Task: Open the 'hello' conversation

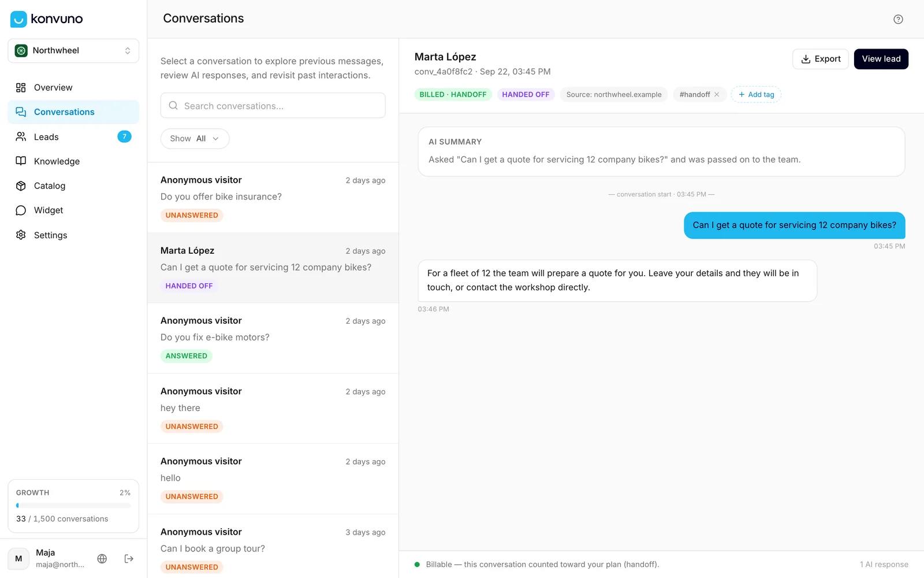Action: click(273, 479)
